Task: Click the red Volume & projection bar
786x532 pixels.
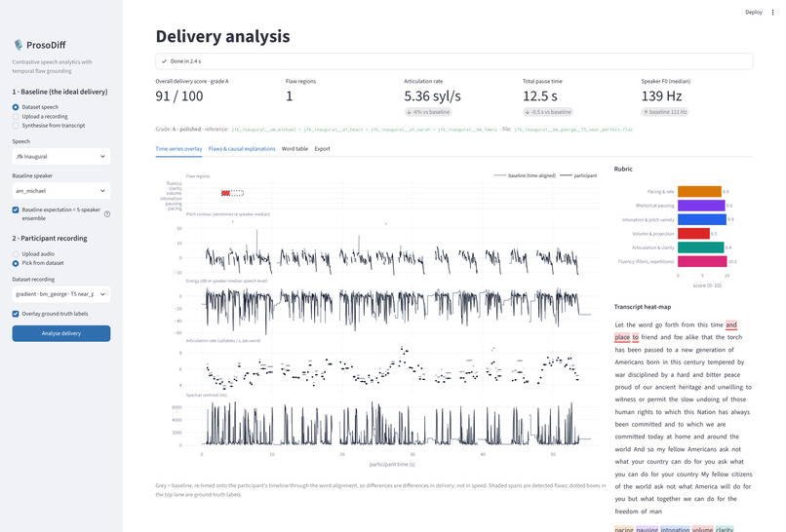Action: (693, 234)
